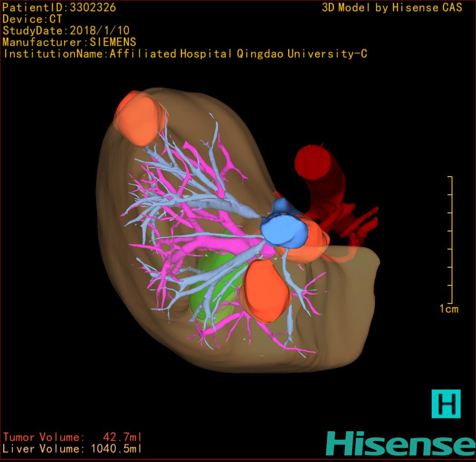This screenshot has width=476, height=462.
Task: Click the StudyDate:2018/1/10 label
Action: 66,31
